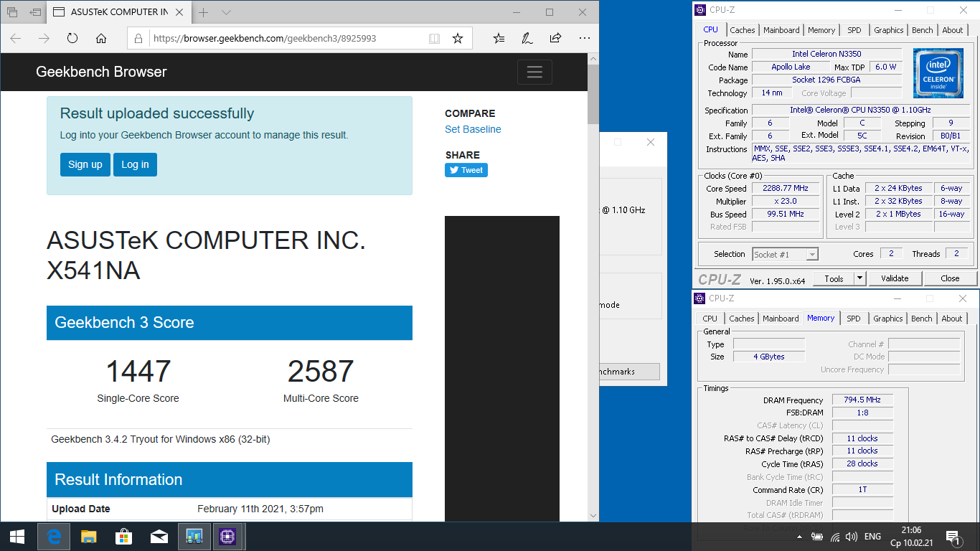The image size is (980, 551).
Task: Switch to SPD tab in lower CPU-Z
Action: [x=853, y=319]
